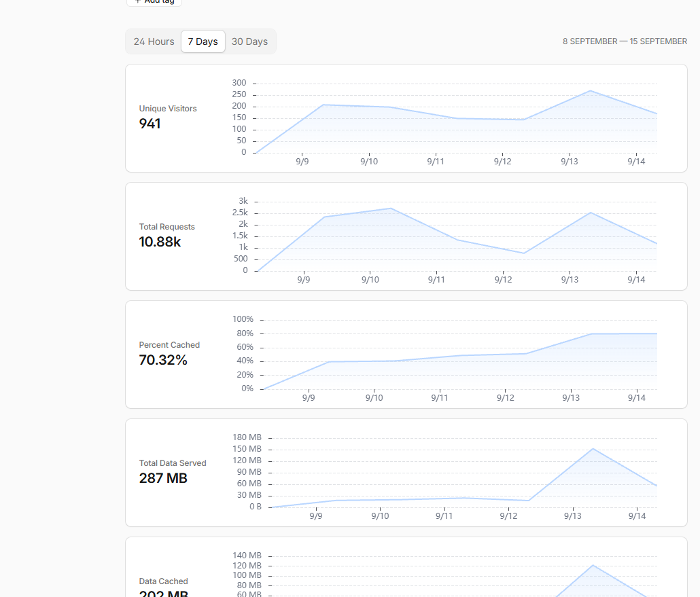This screenshot has height=597, width=700.
Task: Click the 9/10 peak on Total Requests chart
Action: pyautogui.click(x=391, y=209)
